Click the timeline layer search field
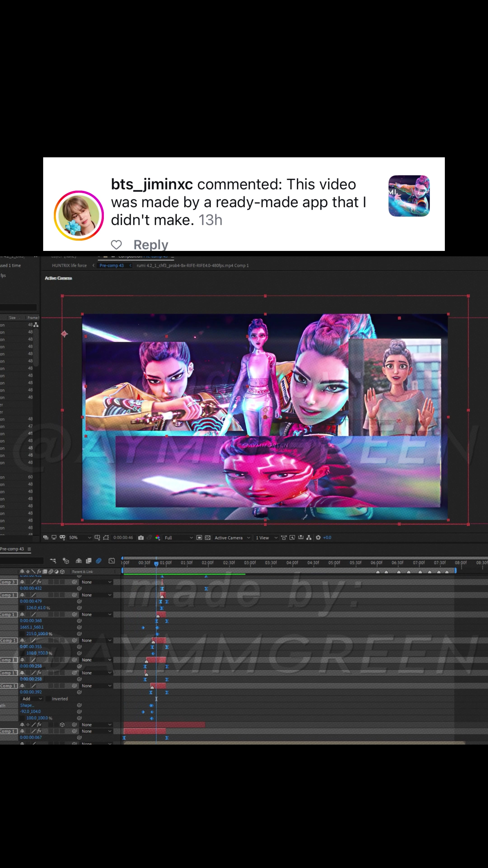Screen dimensions: 488x868 [22, 561]
